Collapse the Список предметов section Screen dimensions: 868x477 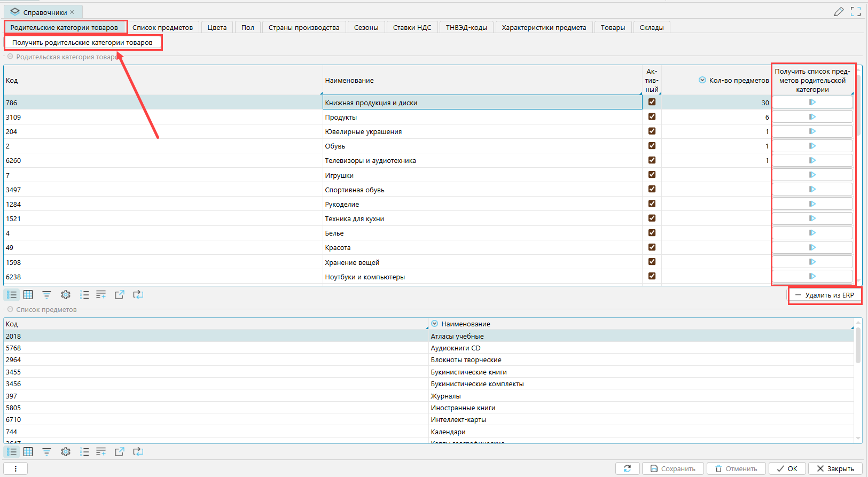click(x=10, y=309)
